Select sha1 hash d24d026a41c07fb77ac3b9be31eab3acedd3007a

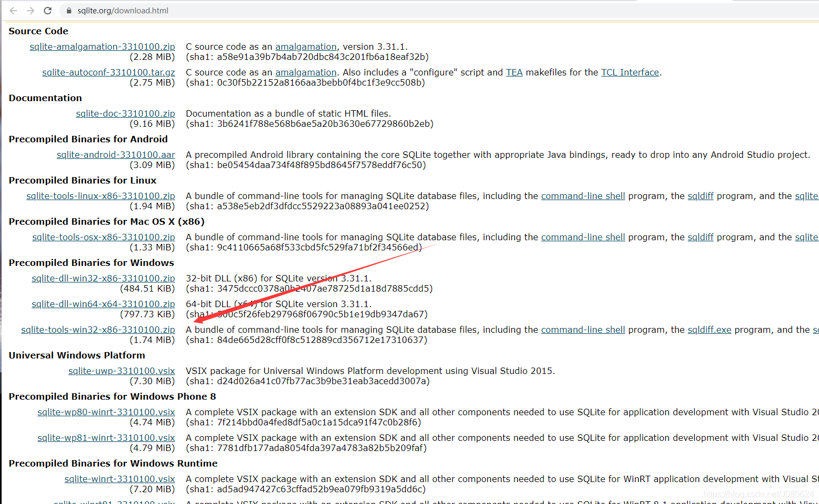click(x=322, y=381)
